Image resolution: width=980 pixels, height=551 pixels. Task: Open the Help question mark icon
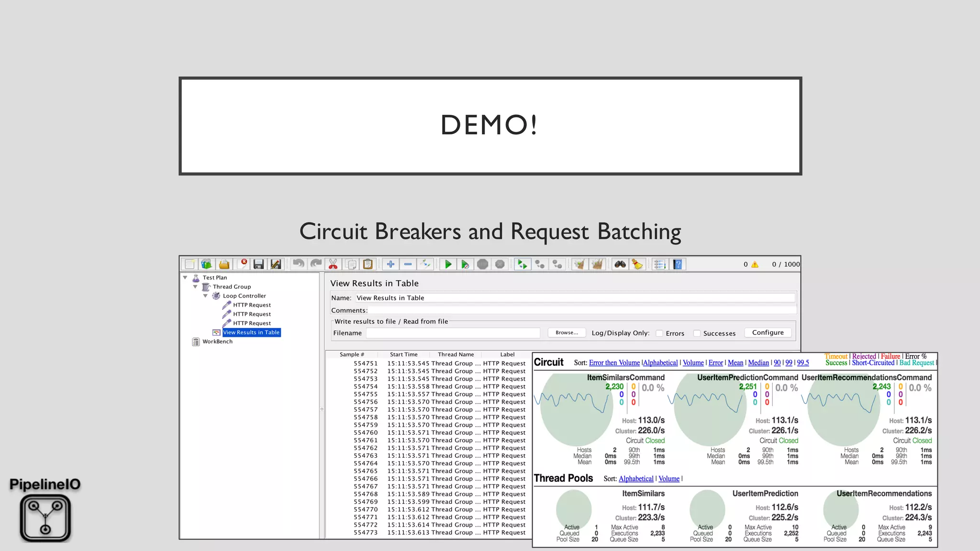pos(678,264)
